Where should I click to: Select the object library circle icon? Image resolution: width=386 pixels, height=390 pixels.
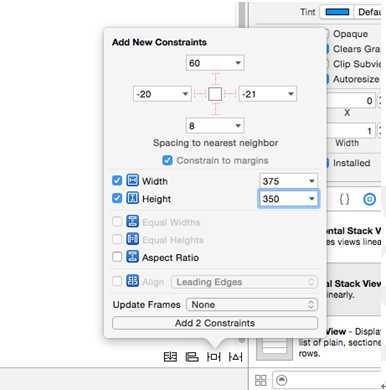click(x=369, y=199)
